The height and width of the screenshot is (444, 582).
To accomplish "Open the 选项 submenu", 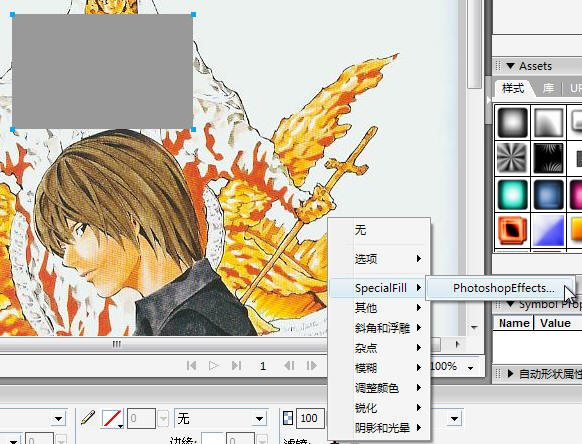I will (379, 259).
